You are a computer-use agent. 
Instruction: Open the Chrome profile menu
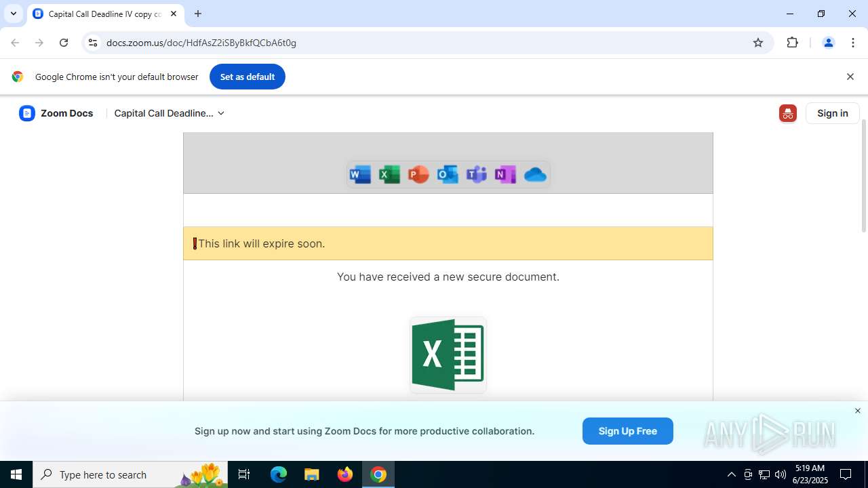coord(829,43)
